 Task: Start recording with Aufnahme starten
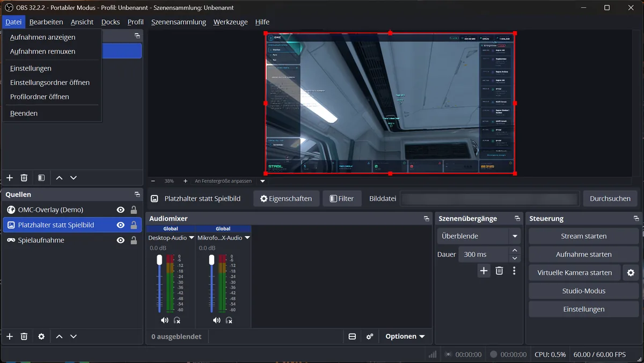[x=584, y=255]
